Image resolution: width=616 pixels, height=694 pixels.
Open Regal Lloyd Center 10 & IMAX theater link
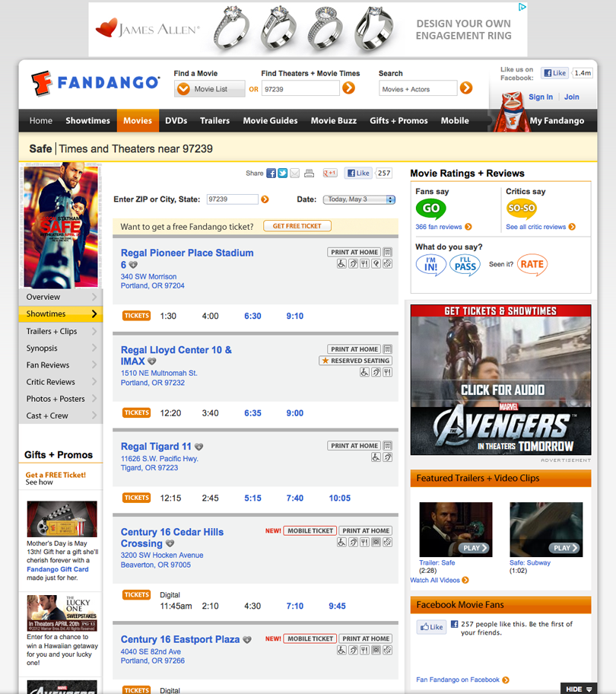tap(176, 355)
